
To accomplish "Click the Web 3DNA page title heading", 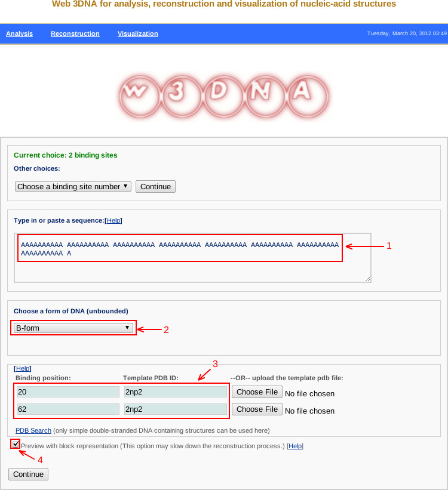I will pos(224,4).
